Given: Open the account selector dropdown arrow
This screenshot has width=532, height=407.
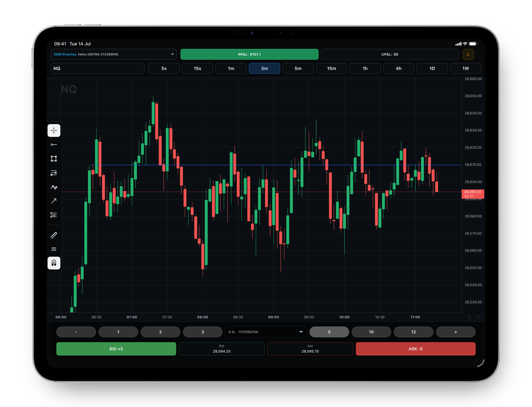Looking at the screenshot, I should (x=172, y=54).
